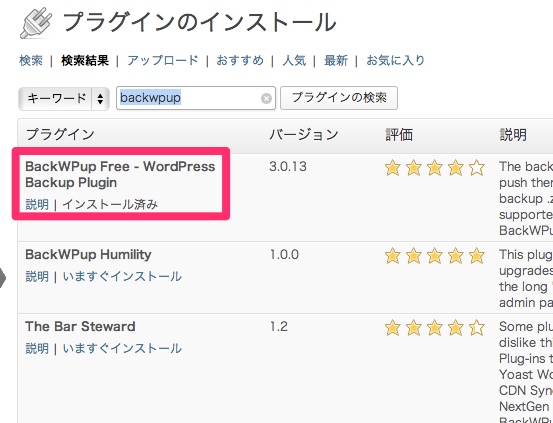Show the 最新 plugins tab
The image size is (553, 423).
pyautogui.click(x=336, y=60)
